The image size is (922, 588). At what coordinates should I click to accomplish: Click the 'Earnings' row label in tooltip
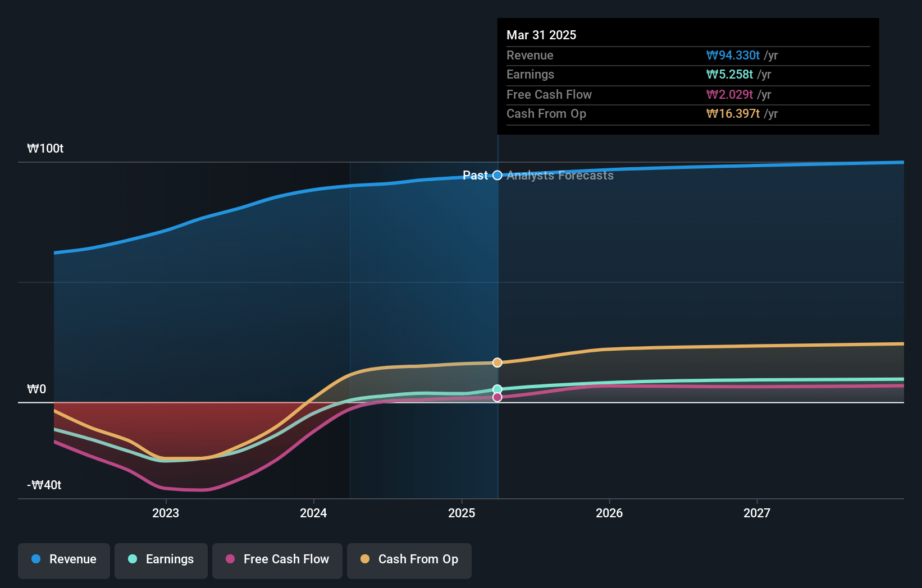tap(530, 75)
